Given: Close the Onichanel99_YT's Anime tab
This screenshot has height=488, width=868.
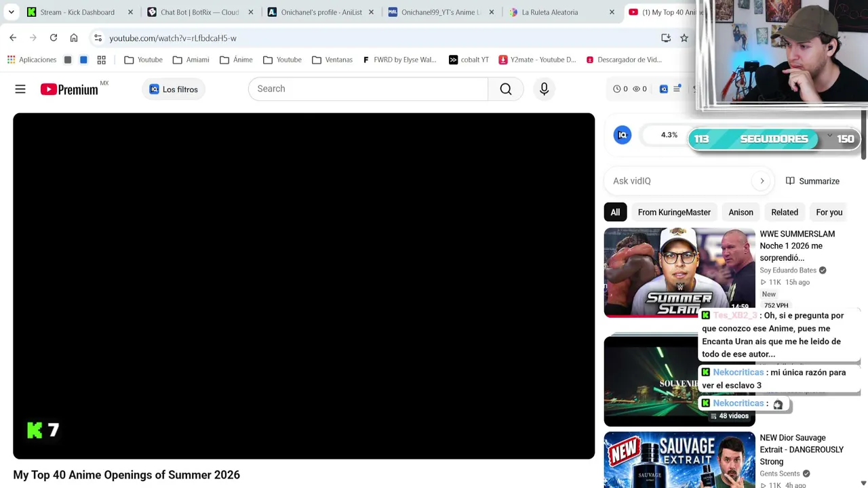Looking at the screenshot, I should (x=492, y=12).
